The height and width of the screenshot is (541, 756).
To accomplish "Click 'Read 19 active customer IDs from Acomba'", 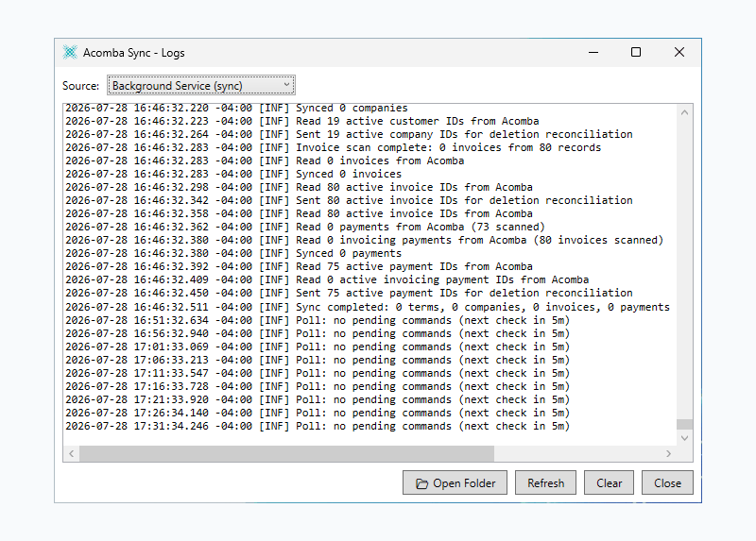I will click(x=301, y=121).
